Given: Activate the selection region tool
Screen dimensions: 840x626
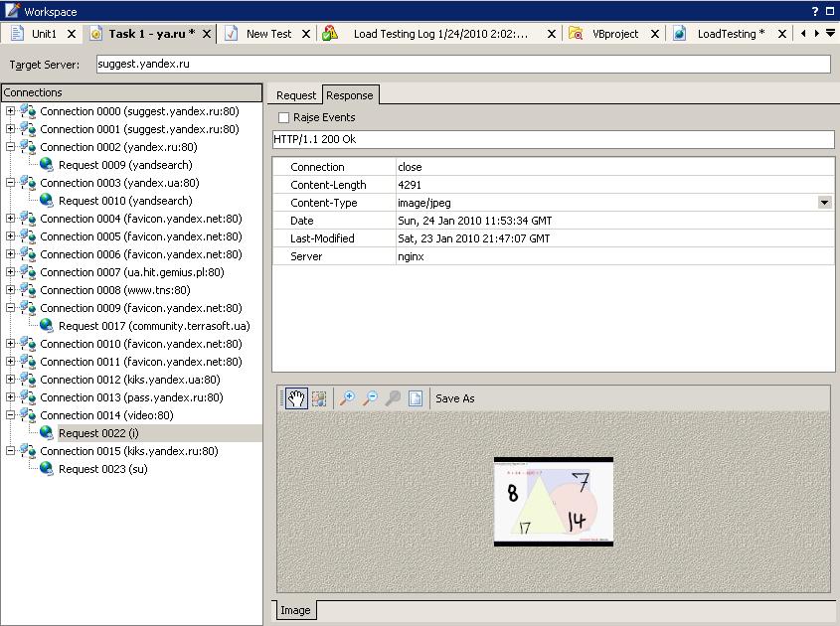Looking at the screenshot, I should [319, 398].
